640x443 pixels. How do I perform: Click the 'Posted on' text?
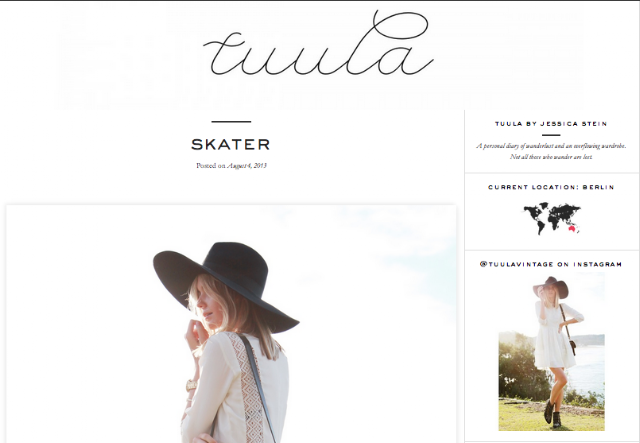(x=211, y=166)
